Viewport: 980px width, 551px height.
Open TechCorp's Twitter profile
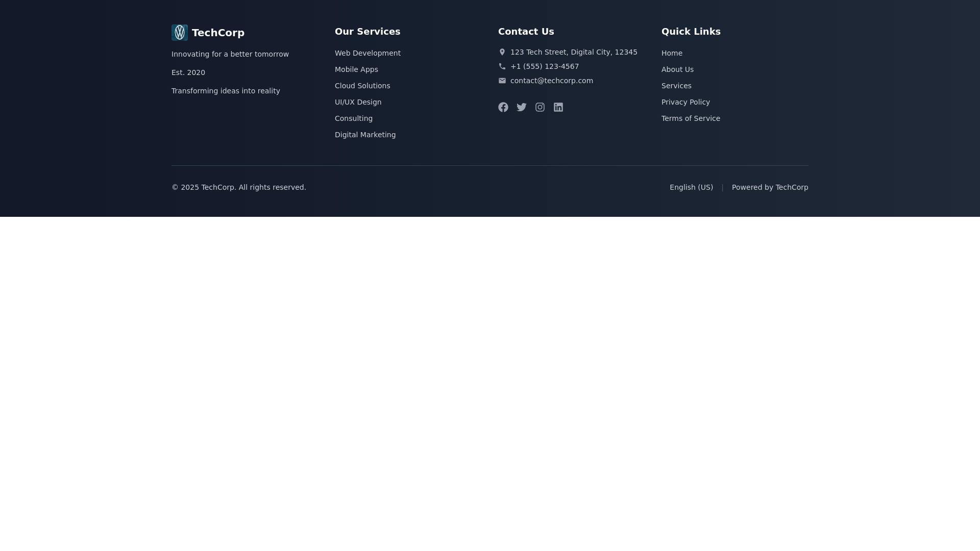[x=521, y=107]
